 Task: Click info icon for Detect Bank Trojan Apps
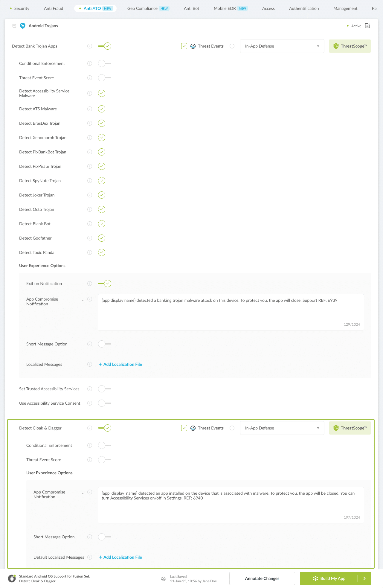[x=90, y=46]
